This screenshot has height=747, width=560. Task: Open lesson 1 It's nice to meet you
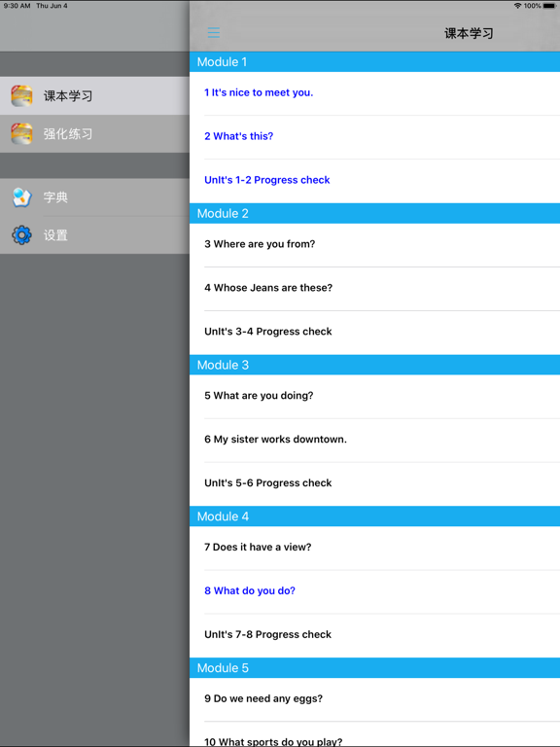tap(374, 93)
